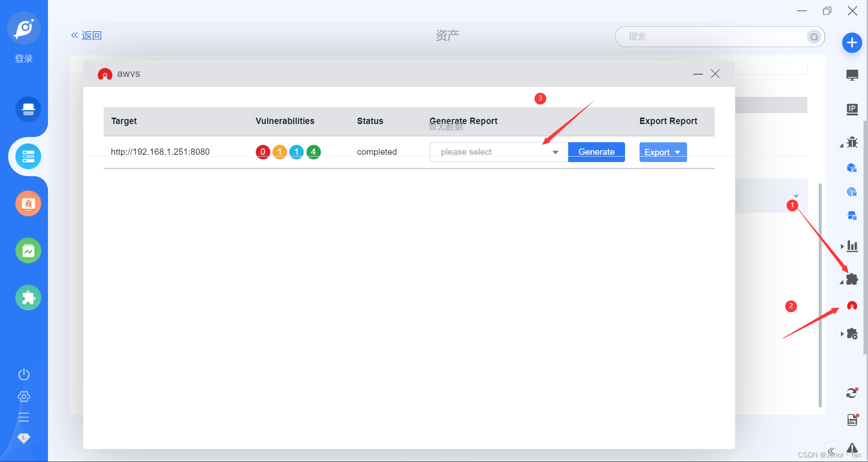Open the teal puzzle extensions icon in left sidebar
868x462 pixels.
pos(28,298)
